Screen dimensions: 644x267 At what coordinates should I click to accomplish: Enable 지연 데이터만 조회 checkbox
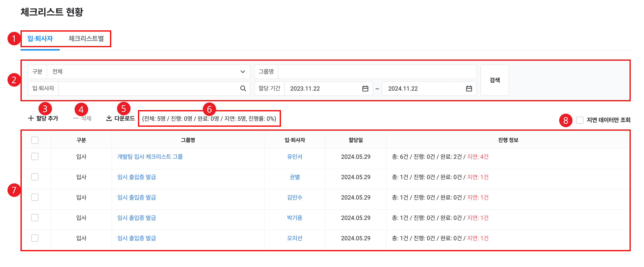[579, 120]
